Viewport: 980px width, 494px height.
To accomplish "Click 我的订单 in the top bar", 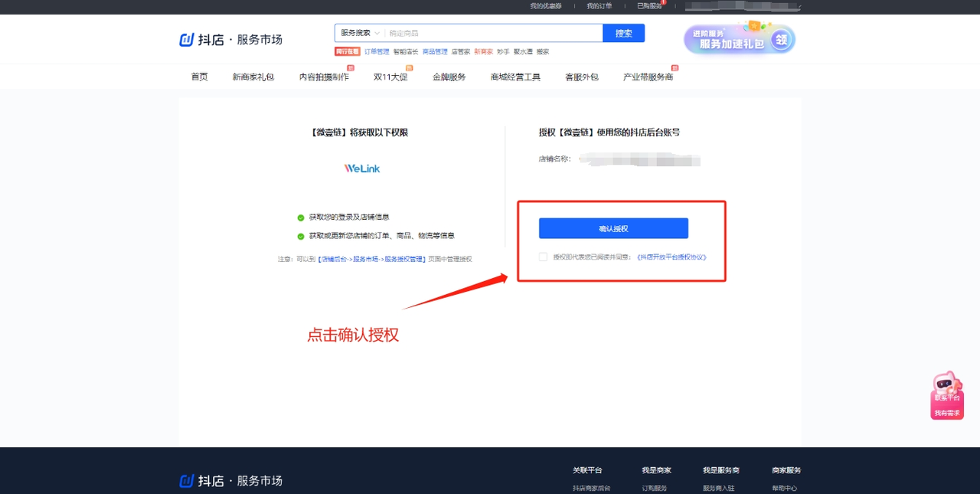I will click(x=599, y=6).
